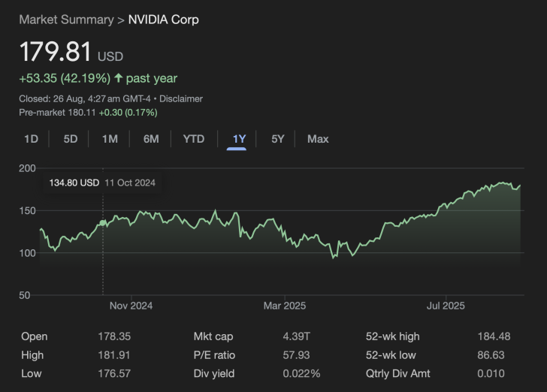Click the Open value 178.35
Image resolution: width=547 pixels, height=392 pixels.
click(x=114, y=336)
